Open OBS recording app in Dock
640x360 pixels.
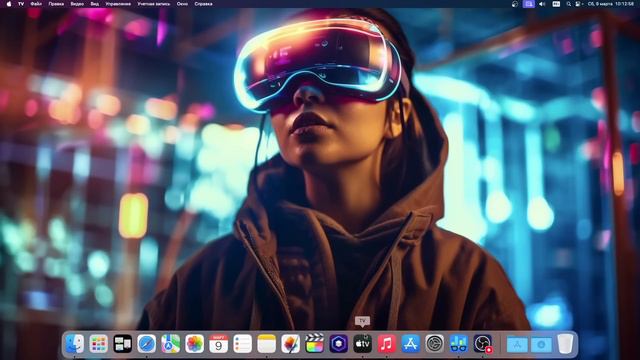(483, 344)
